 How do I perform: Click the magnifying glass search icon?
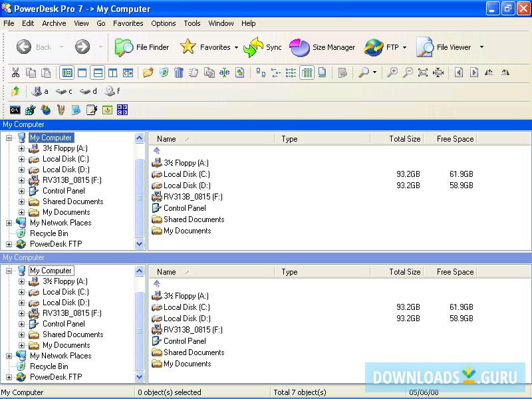click(x=364, y=72)
